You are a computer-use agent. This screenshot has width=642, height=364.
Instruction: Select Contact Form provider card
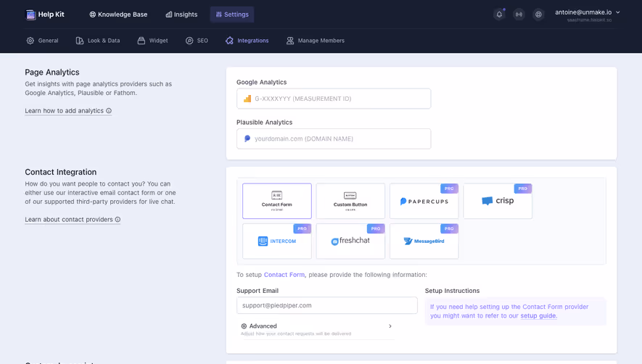(277, 201)
